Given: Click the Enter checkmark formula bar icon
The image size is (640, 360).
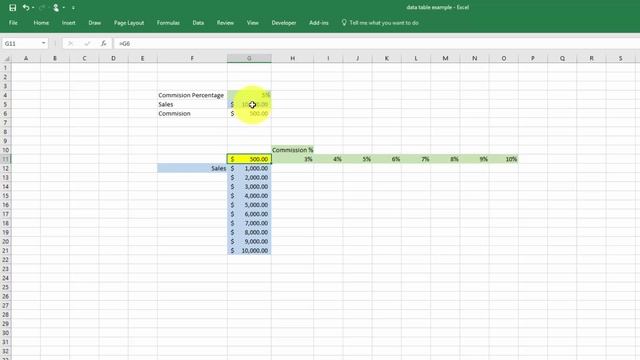Looking at the screenshot, I should click(87, 43).
